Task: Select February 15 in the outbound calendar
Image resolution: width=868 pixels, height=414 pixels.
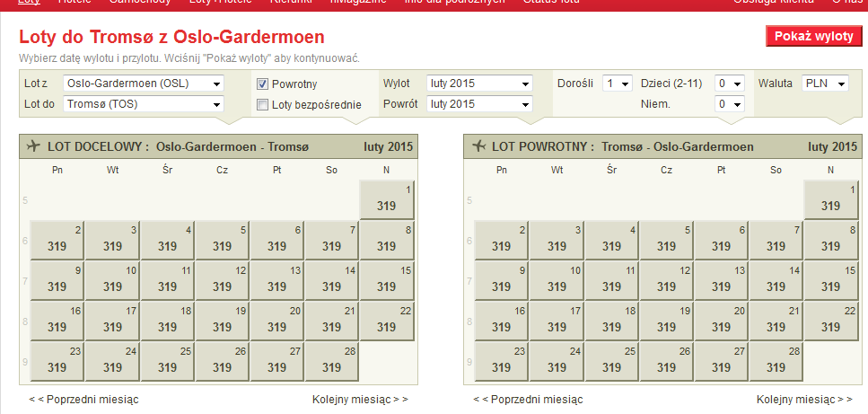Action: click(x=386, y=280)
